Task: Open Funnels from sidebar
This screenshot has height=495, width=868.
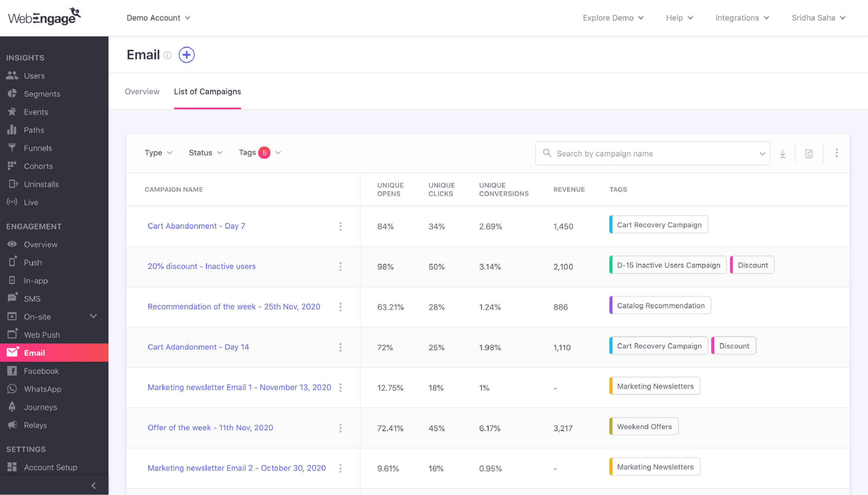Action: [38, 148]
